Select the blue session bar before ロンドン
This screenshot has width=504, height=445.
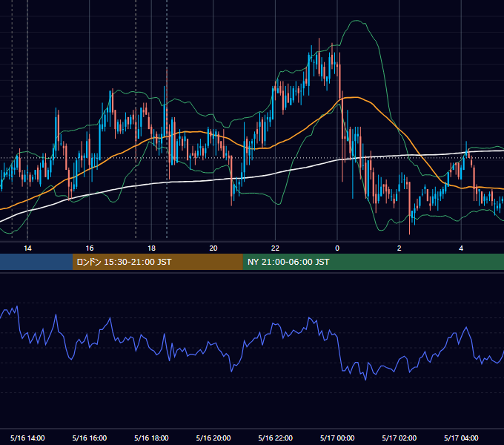coord(36,262)
